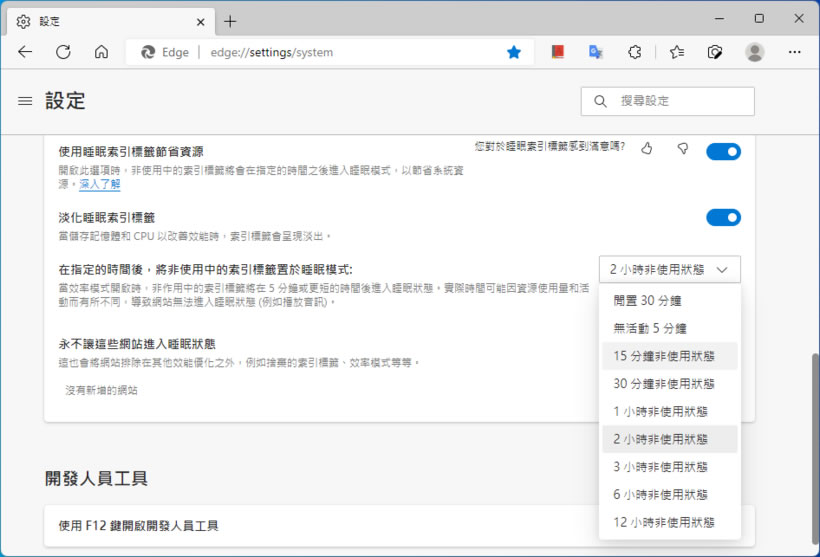Open the 深入了解 link

point(100,184)
